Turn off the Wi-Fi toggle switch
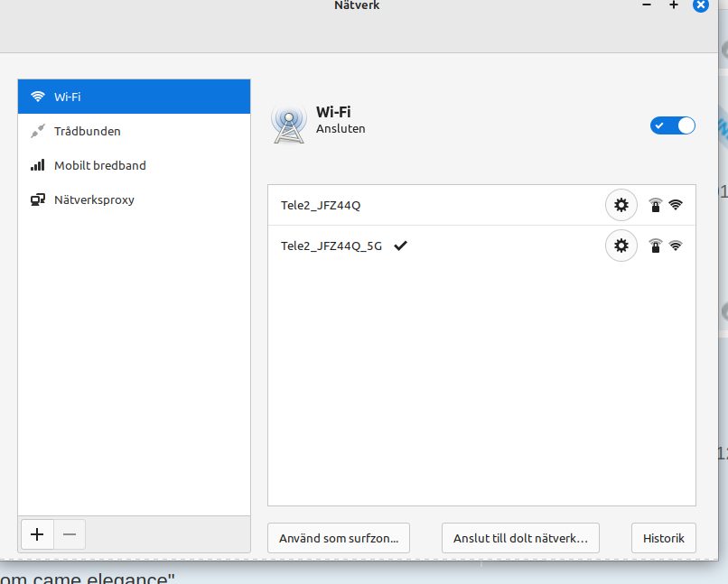728x584 pixels. [673, 125]
